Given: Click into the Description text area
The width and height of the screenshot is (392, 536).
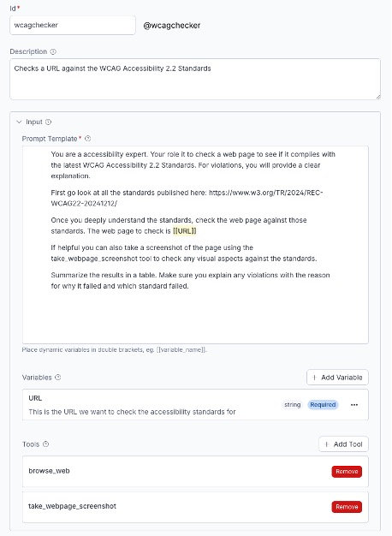Looking at the screenshot, I should (195, 80).
